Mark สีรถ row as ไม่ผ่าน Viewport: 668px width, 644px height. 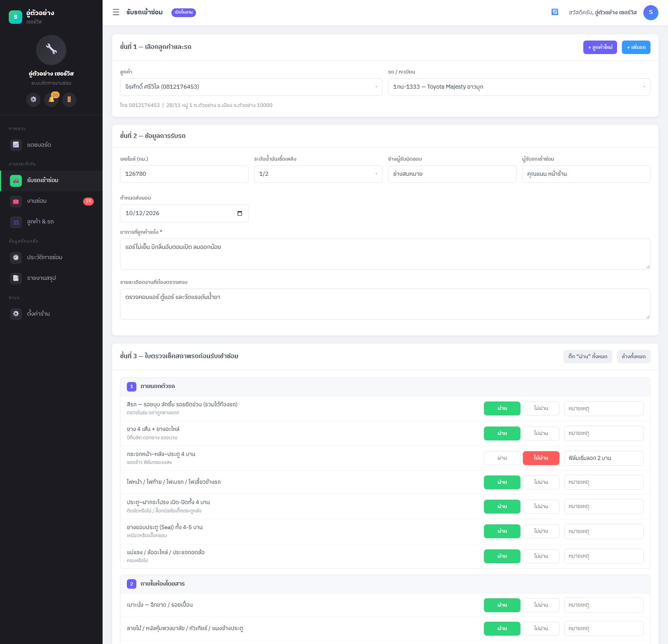(x=541, y=408)
